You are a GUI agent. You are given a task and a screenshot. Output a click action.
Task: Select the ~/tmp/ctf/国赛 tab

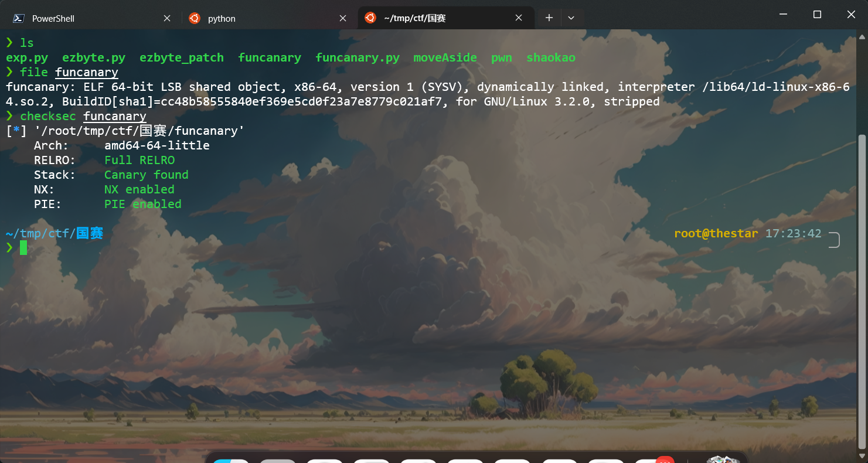pos(414,18)
